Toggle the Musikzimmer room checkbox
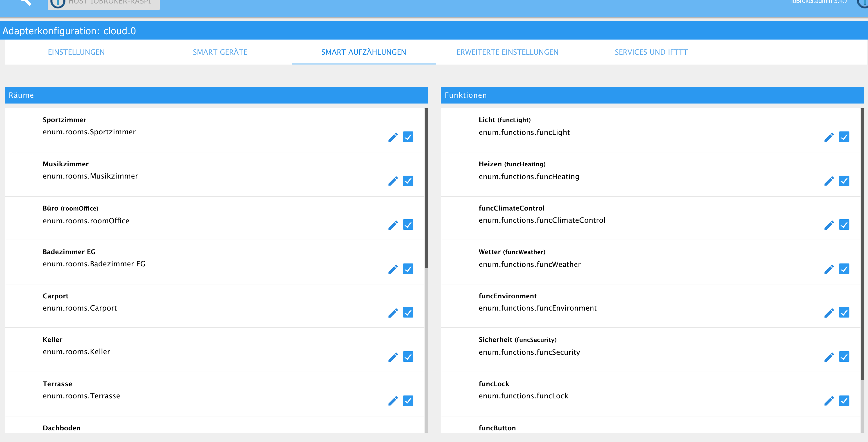Image resolution: width=868 pixels, height=442 pixels. coord(408,181)
